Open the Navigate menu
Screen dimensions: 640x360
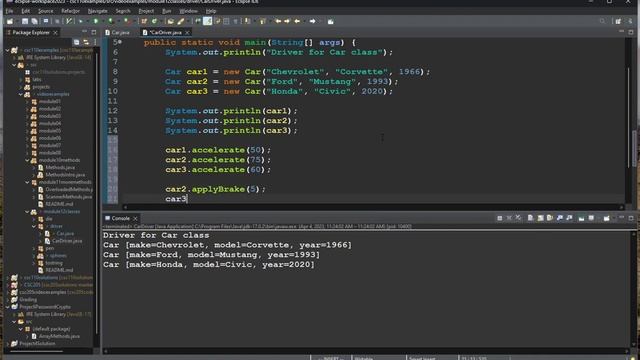point(98,11)
